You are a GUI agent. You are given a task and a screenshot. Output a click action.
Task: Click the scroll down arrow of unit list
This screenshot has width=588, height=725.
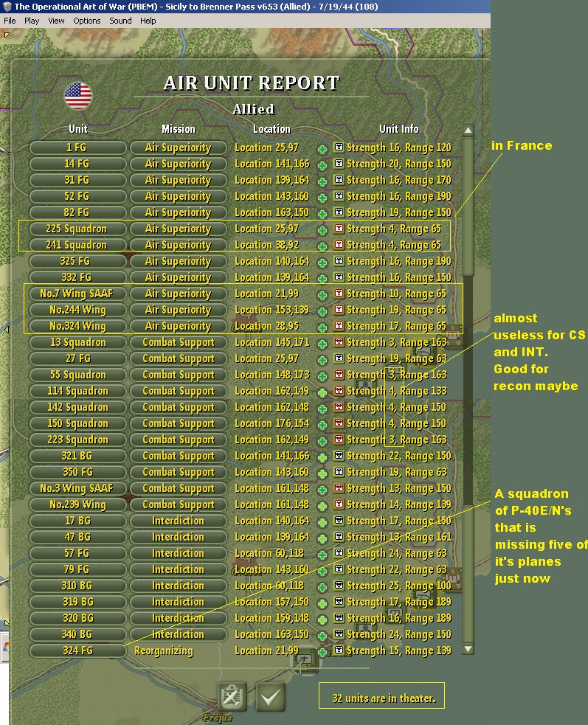pos(468,649)
